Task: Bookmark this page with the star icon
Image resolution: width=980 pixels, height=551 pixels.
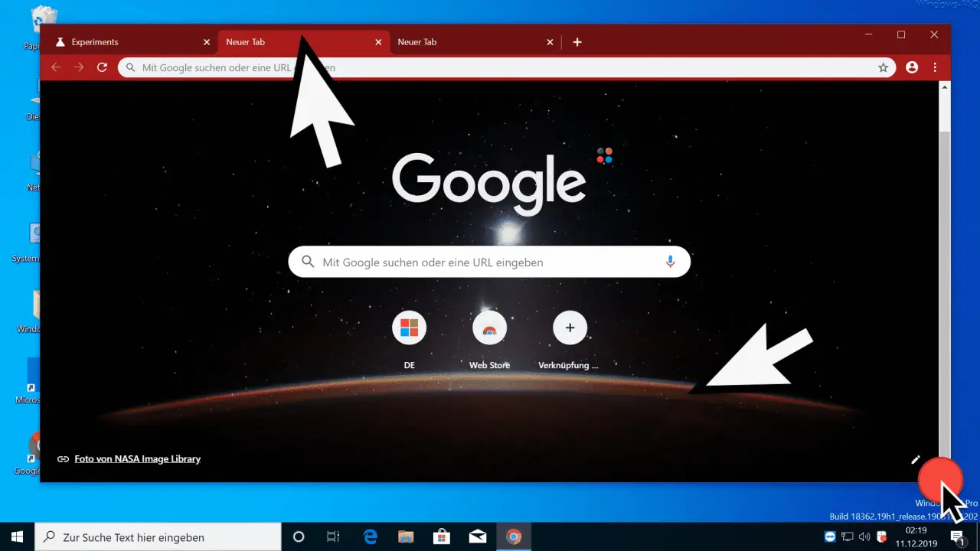Action: 883,67
